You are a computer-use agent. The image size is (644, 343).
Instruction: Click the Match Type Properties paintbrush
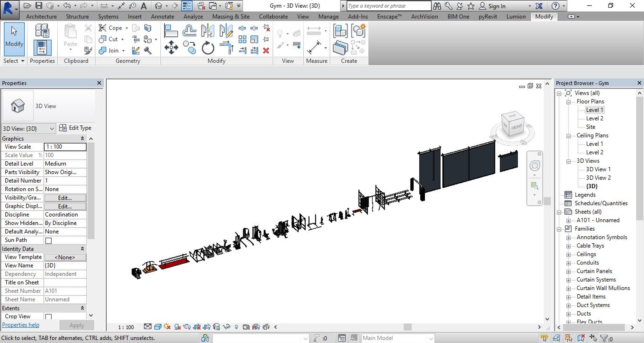click(88, 51)
